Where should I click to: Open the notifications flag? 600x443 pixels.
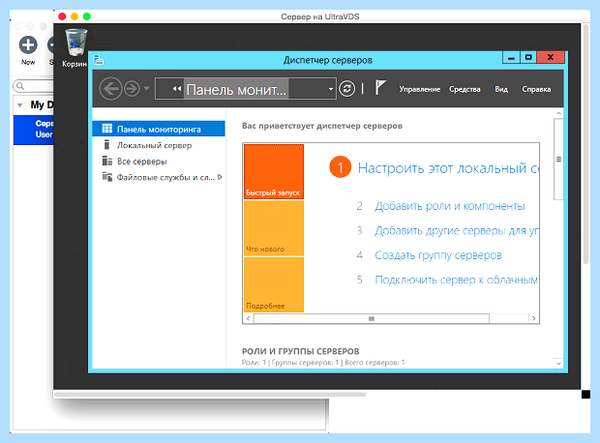(x=380, y=88)
